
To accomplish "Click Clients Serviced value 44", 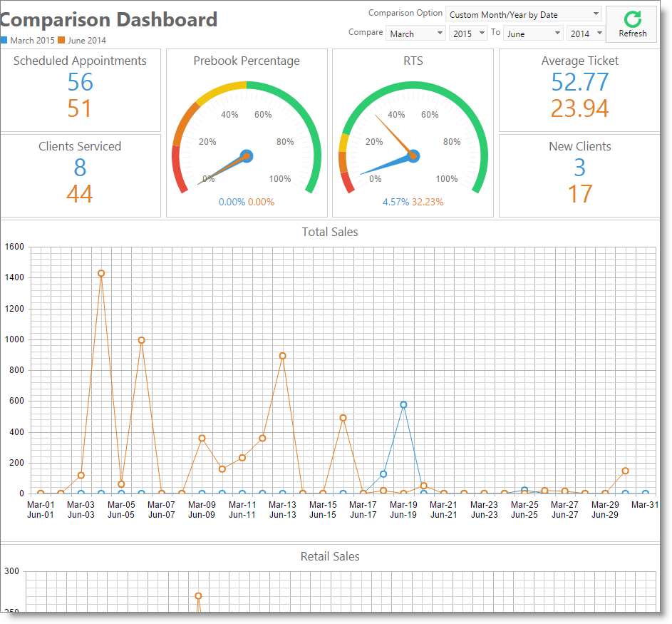I will pos(80,194).
